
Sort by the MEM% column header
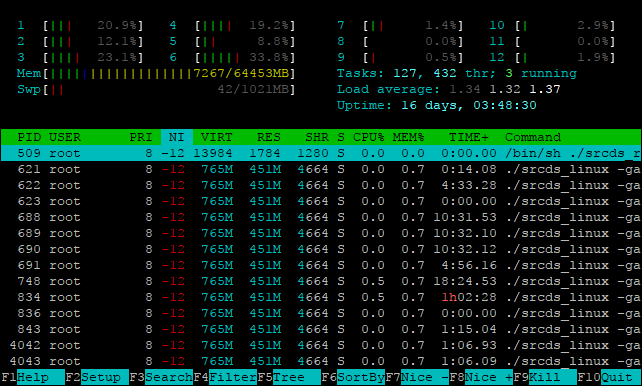tap(409, 137)
